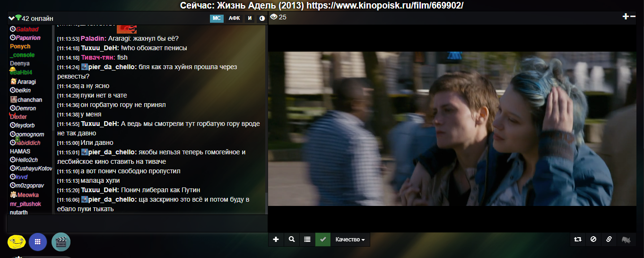Select user Deenya in the user list

point(19,63)
